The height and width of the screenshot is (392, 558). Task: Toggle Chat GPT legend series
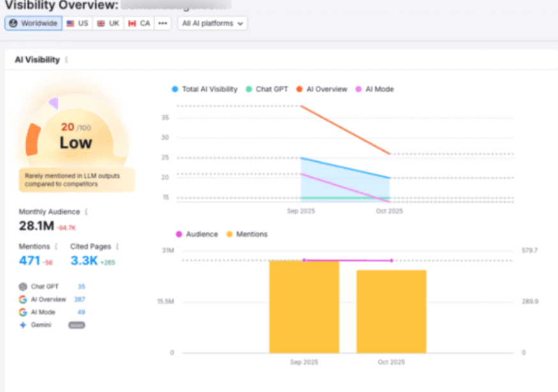click(x=267, y=90)
